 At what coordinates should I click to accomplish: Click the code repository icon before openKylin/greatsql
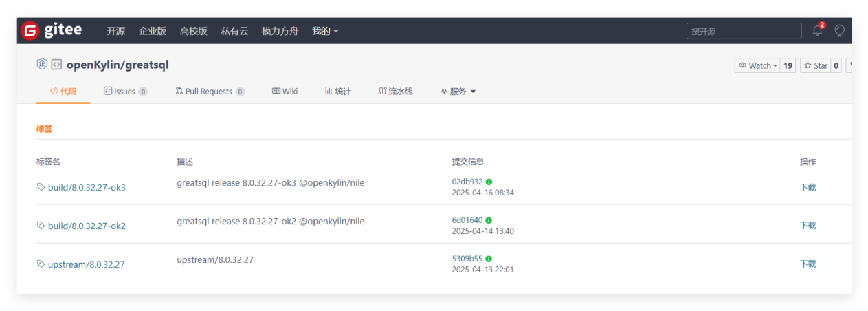57,65
